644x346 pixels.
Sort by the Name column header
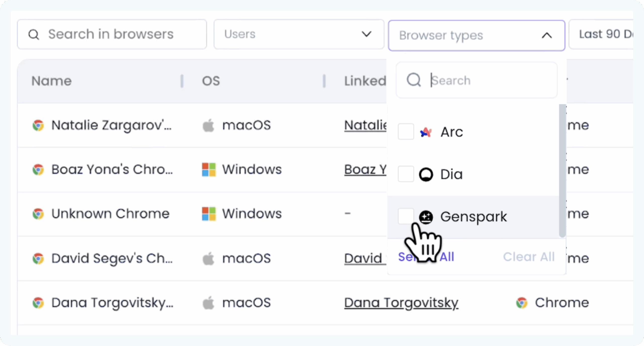click(52, 81)
